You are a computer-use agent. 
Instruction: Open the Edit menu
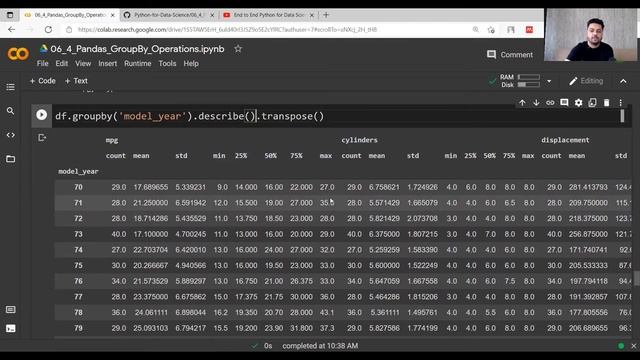click(x=62, y=64)
